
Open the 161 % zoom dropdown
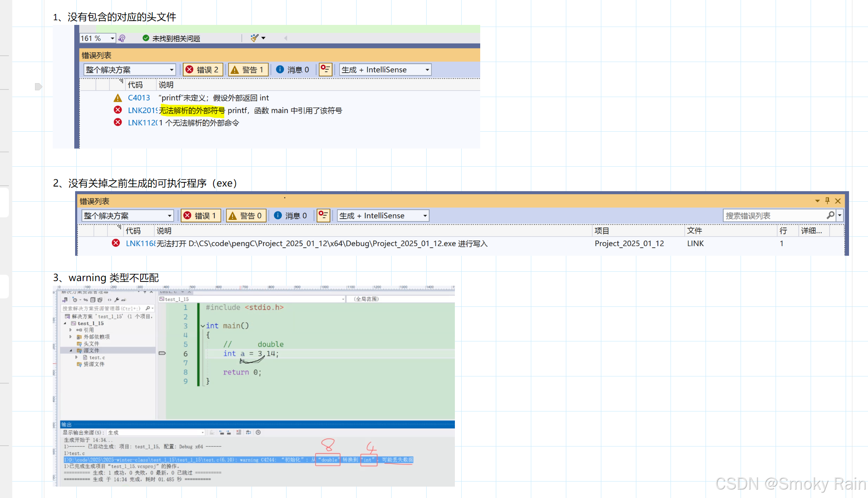112,38
